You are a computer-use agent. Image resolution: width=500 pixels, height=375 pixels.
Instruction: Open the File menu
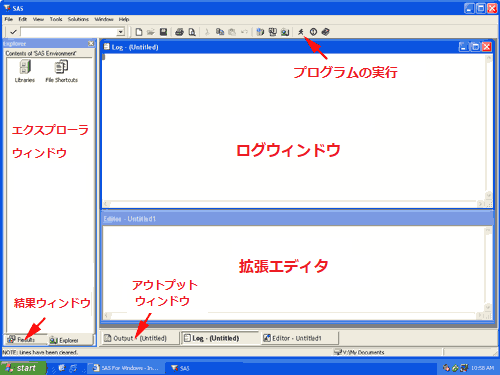tap(8, 19)
